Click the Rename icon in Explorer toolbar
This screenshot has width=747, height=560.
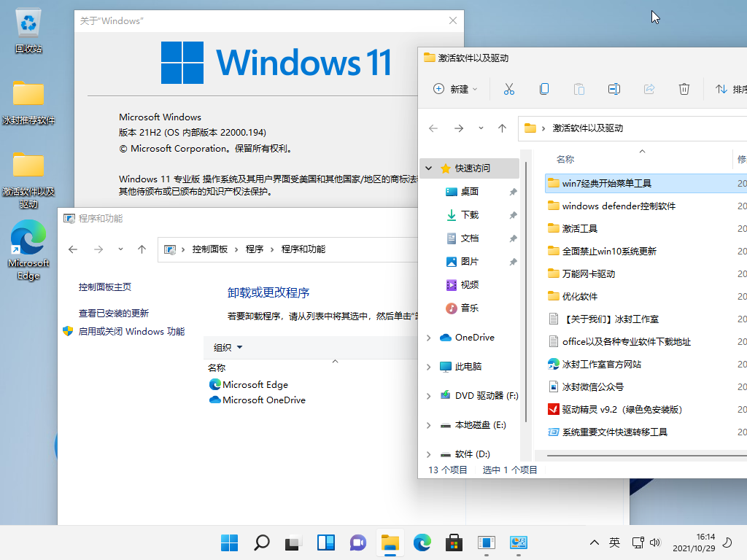click(x=614, y=89)
